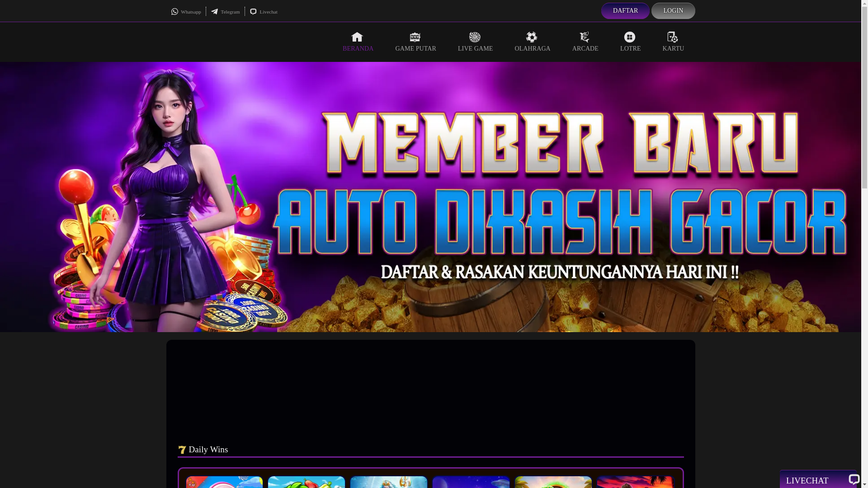Open the first Daily Wins game thumbnail

coord(224,482)
